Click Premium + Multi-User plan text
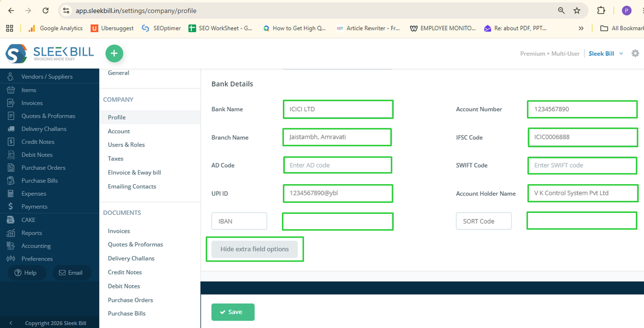Viewport: 644px width, 328px height. (x=550, y=53)
